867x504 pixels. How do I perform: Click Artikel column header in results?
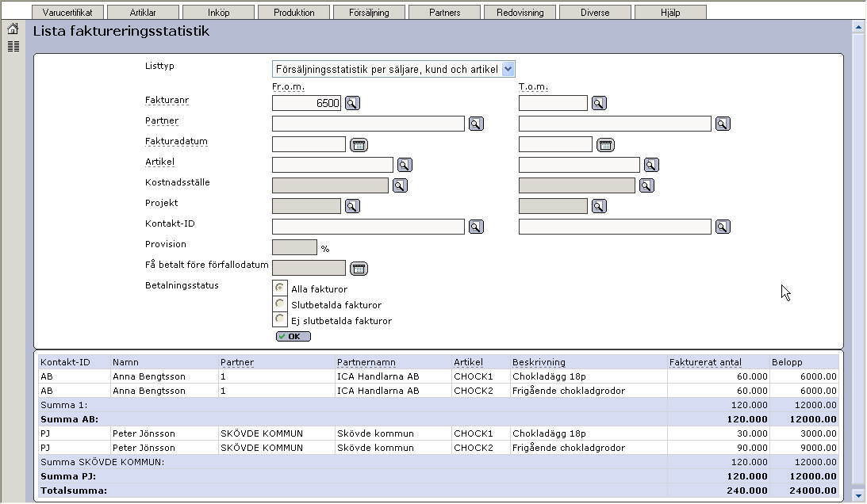[468, 362]
